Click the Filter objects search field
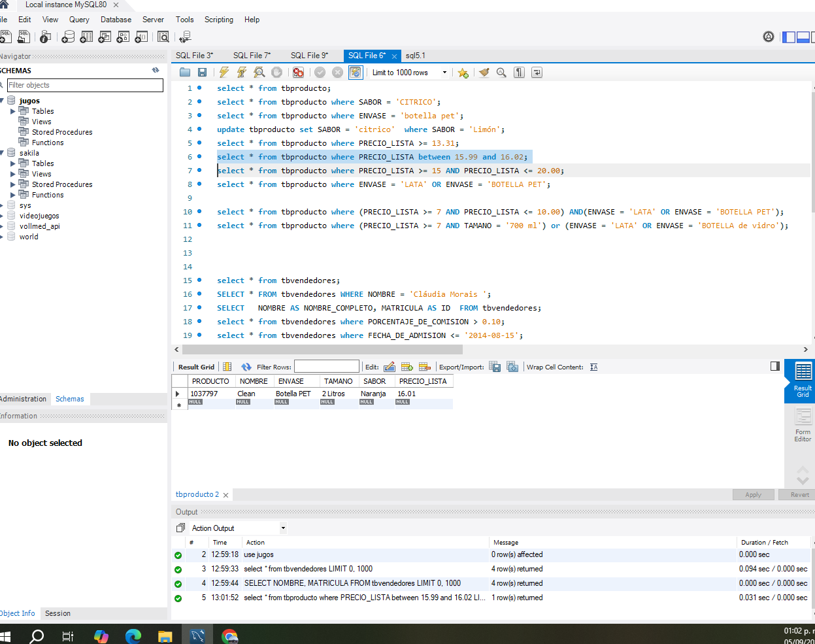 coord(85,85)
